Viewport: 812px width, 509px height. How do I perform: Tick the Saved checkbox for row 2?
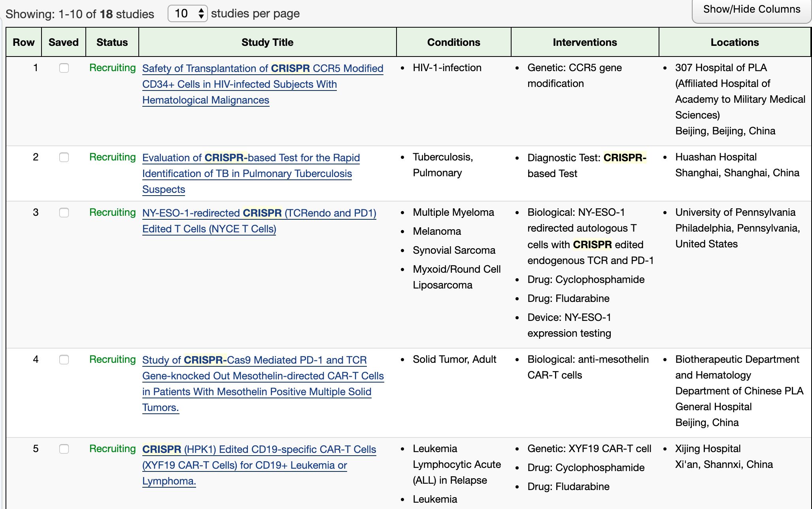tap(64, 157)
